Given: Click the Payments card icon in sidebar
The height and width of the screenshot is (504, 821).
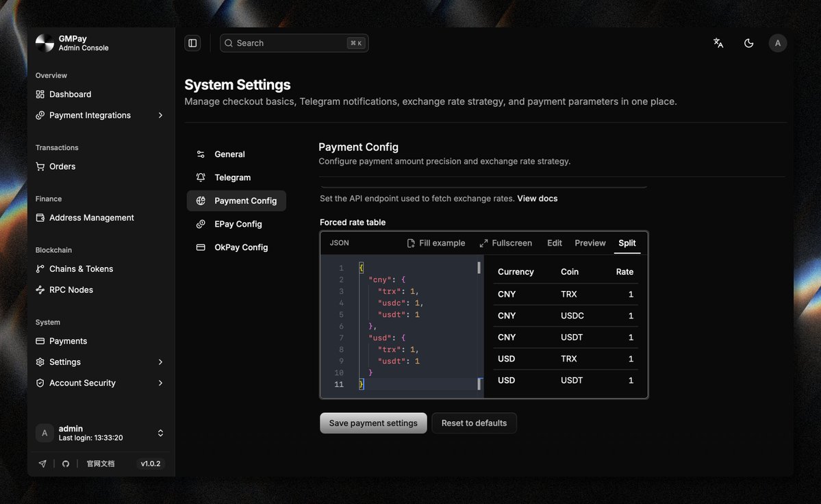Looking at the screenshot, I should pos(40,341).
